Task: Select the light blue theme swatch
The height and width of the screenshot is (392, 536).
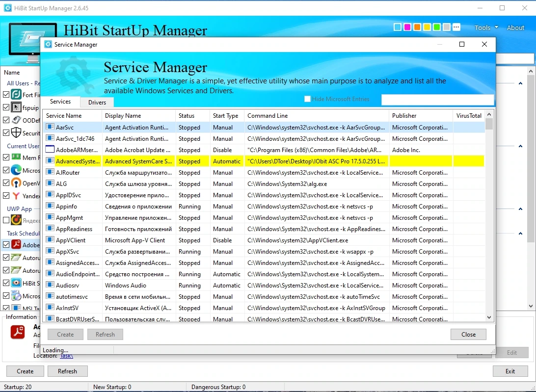Action: pyautogui.click(x=397, y=27)
